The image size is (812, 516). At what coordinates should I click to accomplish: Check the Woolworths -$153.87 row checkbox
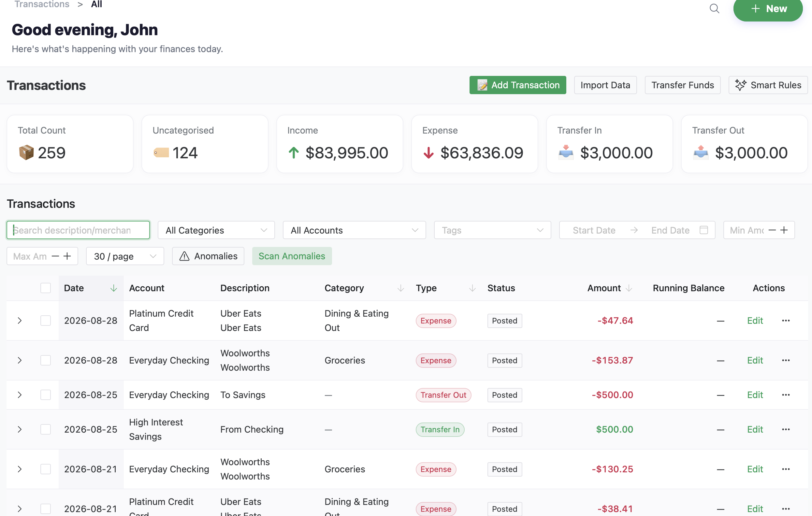(46, 360)
